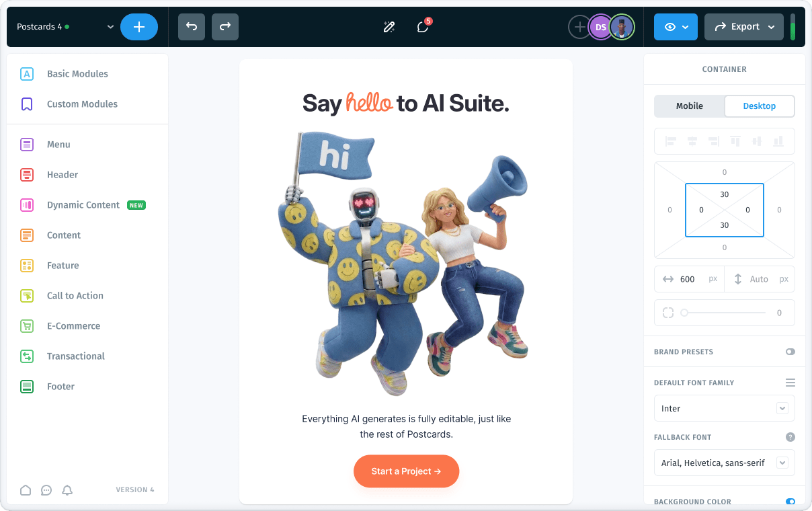Viewport: 812px width, 511px height.
Task: Align container vertical middle icon
Action: (x=757, y=141)
